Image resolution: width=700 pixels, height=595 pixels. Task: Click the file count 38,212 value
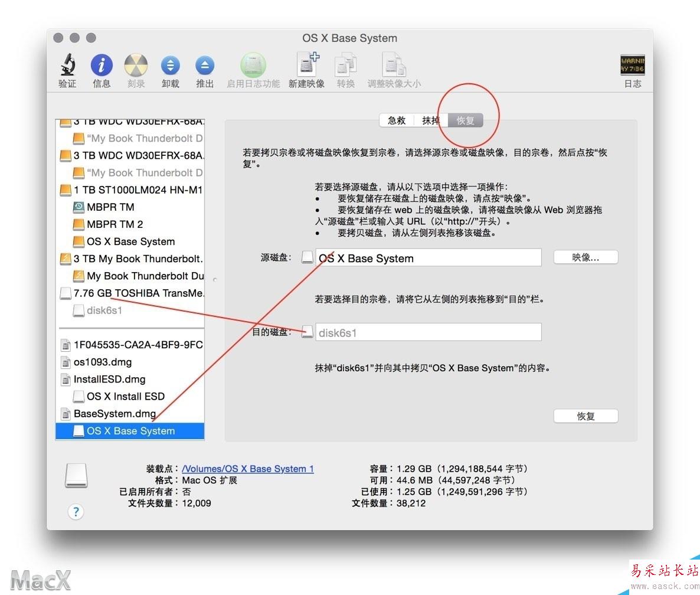(411, 503)
